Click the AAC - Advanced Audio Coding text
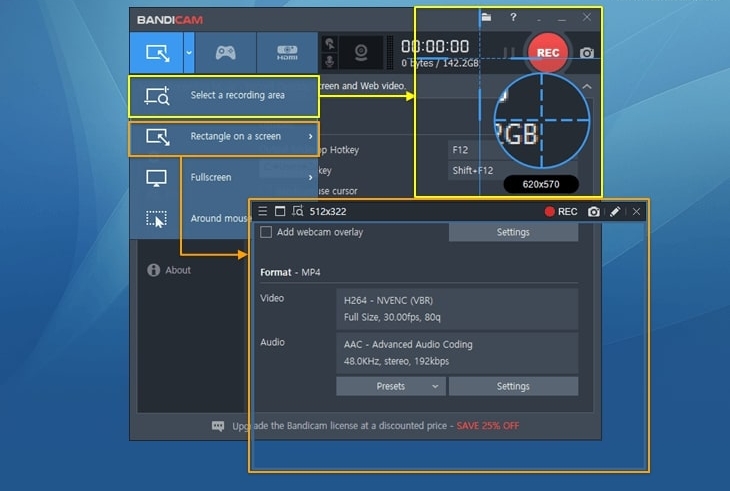 408,344
